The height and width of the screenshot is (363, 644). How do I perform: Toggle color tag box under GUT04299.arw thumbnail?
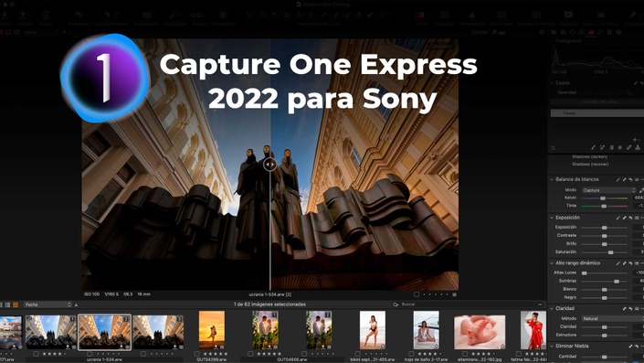tap(196, 354)
